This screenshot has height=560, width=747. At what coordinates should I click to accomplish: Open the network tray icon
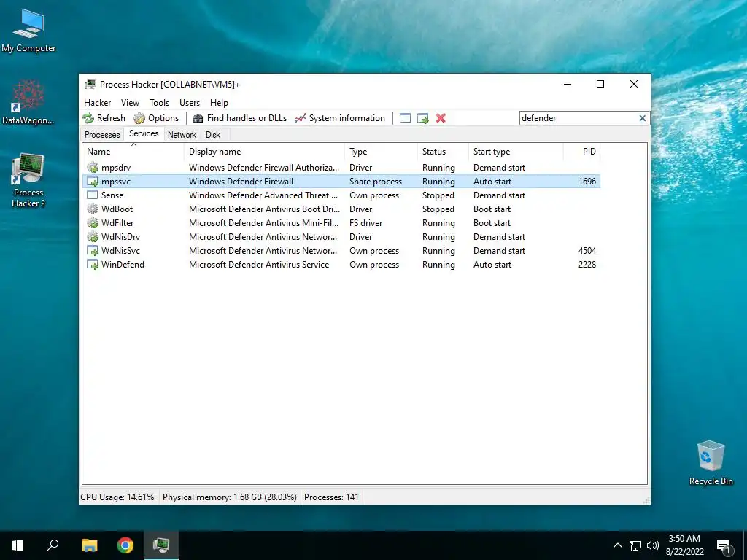point(635,545)
